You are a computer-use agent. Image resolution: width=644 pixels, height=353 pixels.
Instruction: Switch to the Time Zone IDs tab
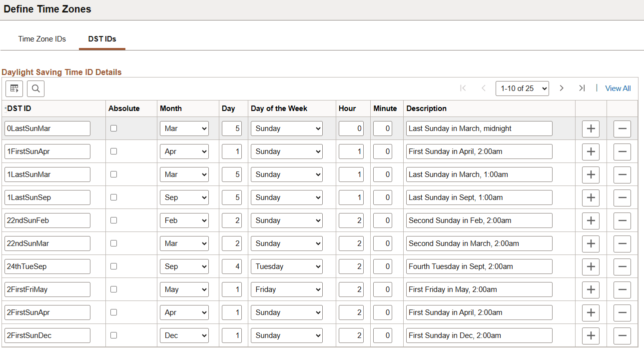[42, 38]
